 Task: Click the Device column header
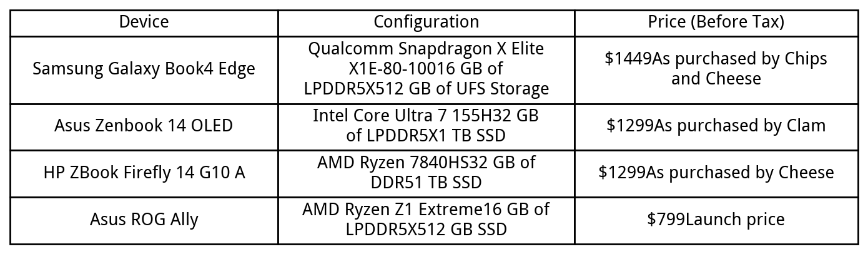pos(144,22)
